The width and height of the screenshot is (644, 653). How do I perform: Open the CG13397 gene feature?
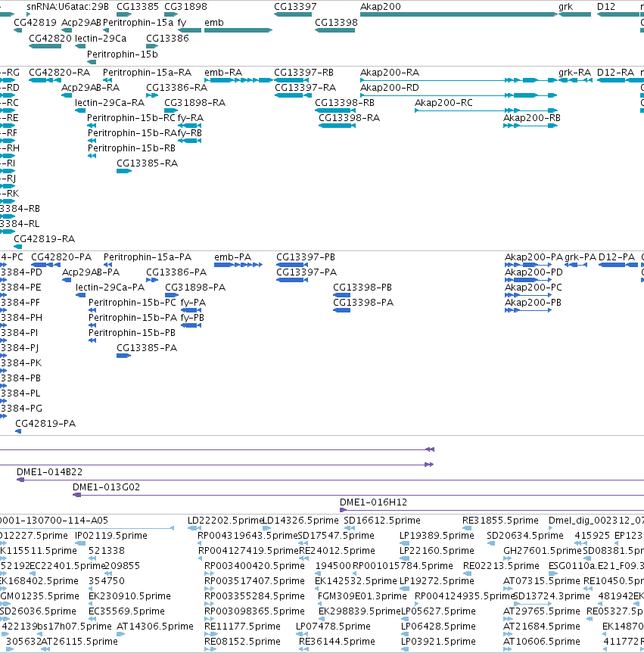293,14
